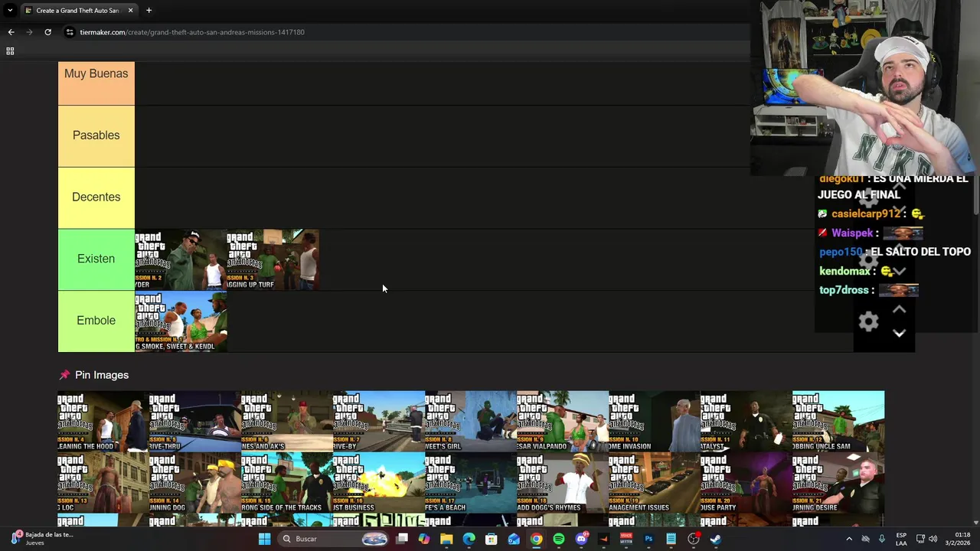Click the Pasables tier label
Image resolution: width=980 pixels, height=551 pixels.
point(96,135)
